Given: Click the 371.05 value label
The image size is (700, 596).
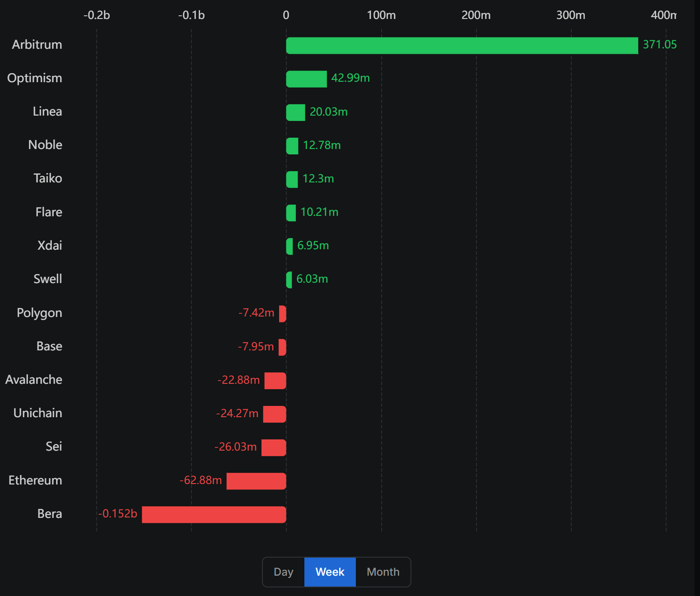Looking at the screenshot, I should (660, 45).
